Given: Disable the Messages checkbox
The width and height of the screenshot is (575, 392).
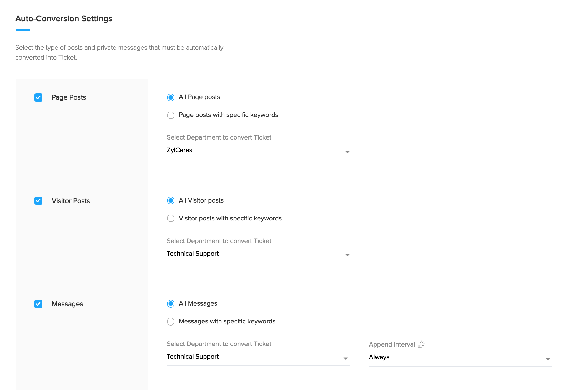Looking at the screenshot, I should click(x=38, y=304).
